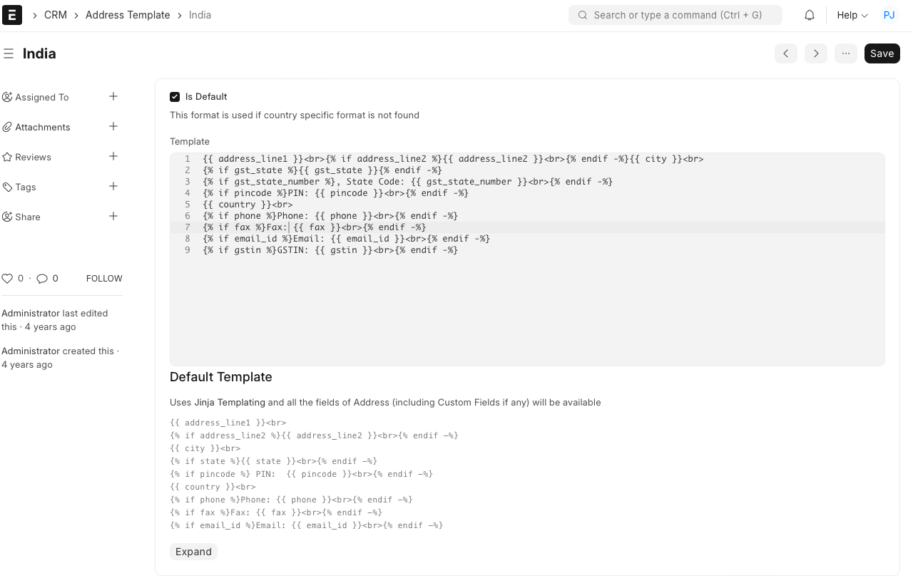Go to the previous record with the left arrow

(x=785, y=53)
